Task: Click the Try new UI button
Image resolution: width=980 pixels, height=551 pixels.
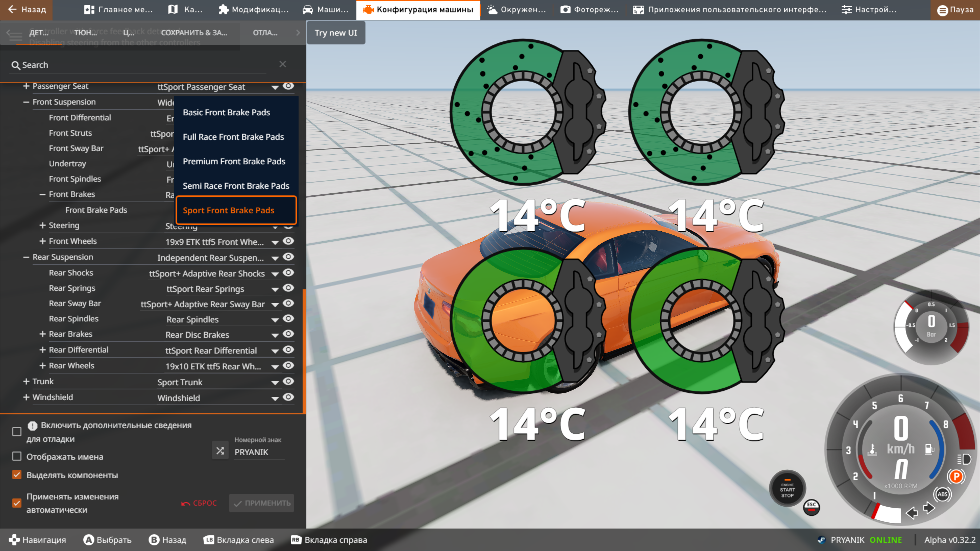Action: [336, 33]
